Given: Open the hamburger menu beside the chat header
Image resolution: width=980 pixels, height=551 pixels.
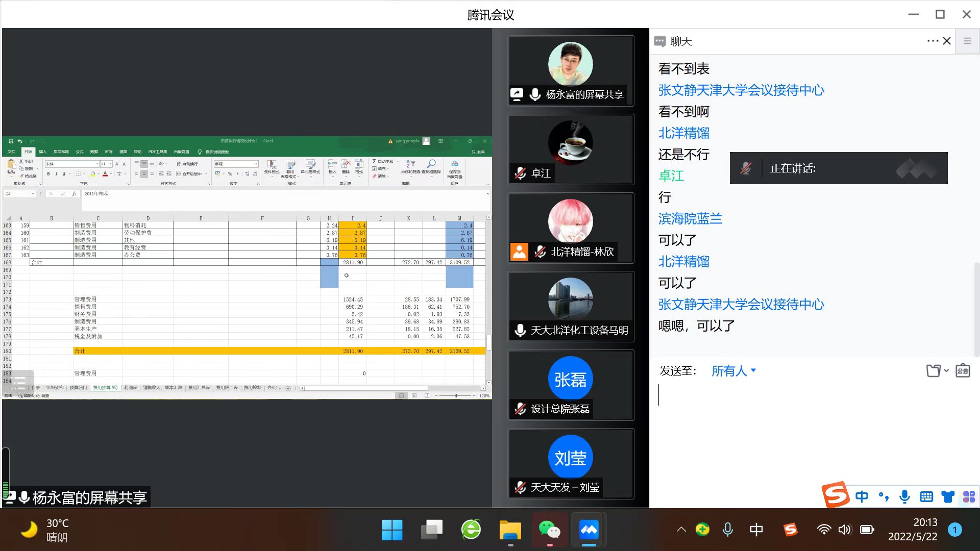Looking at the screenshot, I should tap(967, 41).
